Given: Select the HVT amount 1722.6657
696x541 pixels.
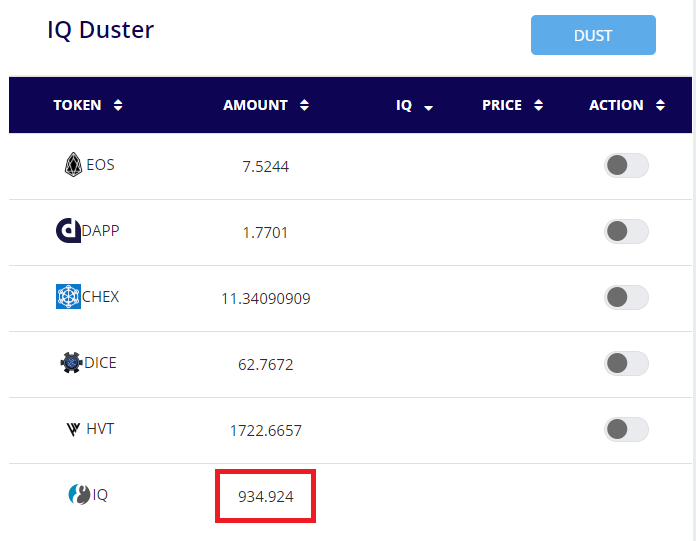Looking at the screenshot, I should click(266, 430).
